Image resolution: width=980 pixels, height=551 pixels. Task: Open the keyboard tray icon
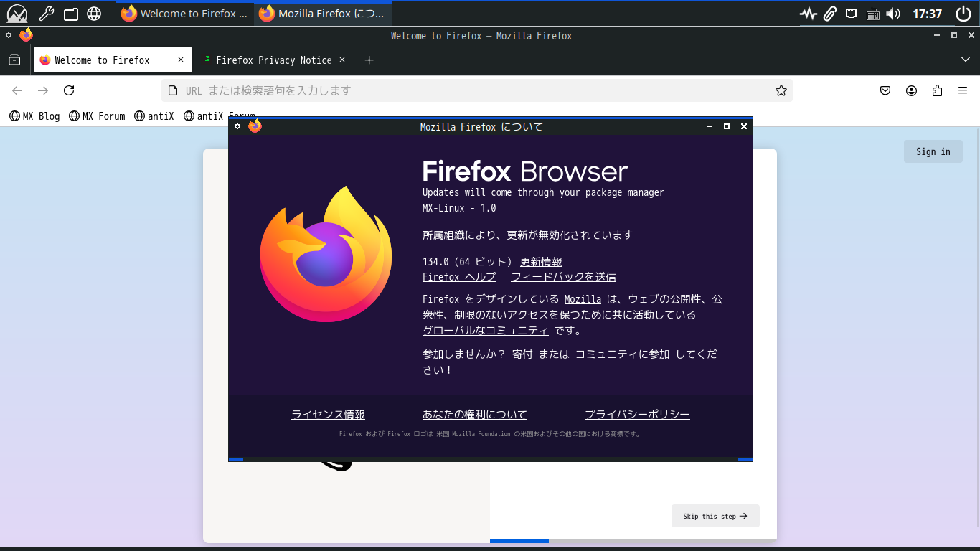[x=873, y=14]
